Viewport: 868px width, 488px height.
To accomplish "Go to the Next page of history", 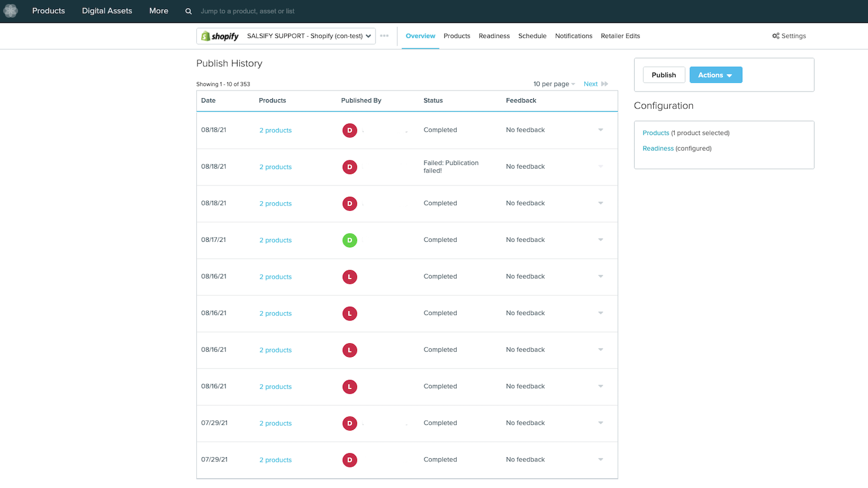I will pyautogui.click(x=591, y=84).
